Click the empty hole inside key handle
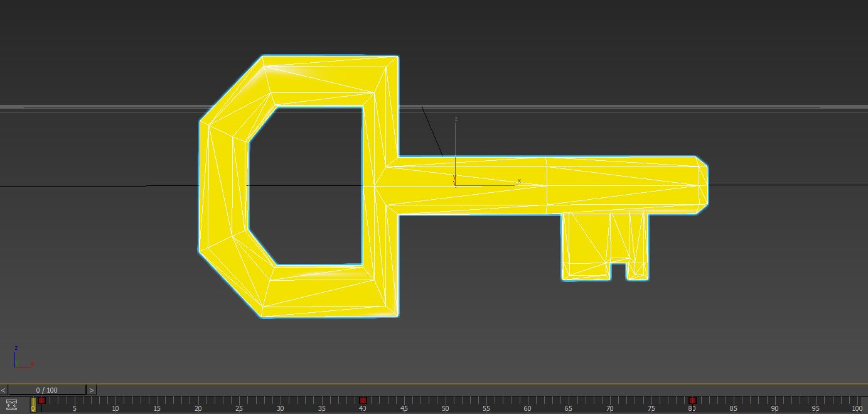868x414 pixels. [306, 186]
